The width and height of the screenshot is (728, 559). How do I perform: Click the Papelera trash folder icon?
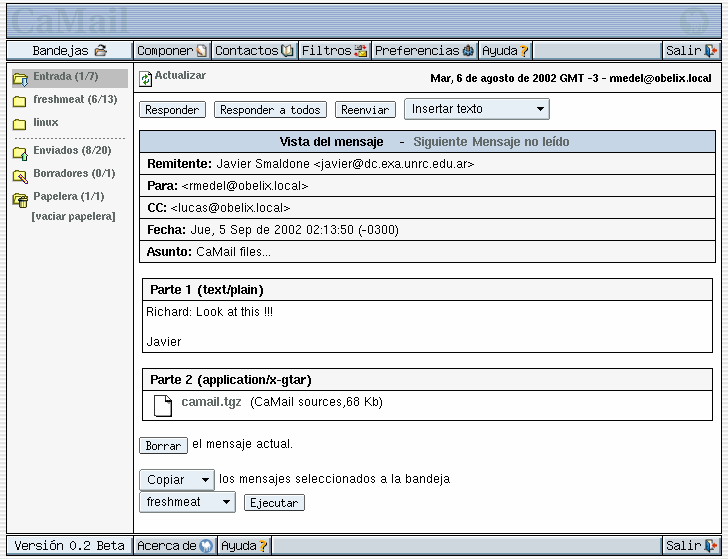[x=20, y=198]
